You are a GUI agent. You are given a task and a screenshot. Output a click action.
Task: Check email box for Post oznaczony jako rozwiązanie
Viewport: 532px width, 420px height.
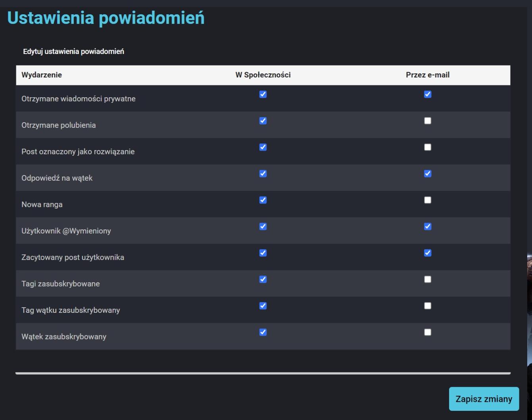[x=428, y=147]
